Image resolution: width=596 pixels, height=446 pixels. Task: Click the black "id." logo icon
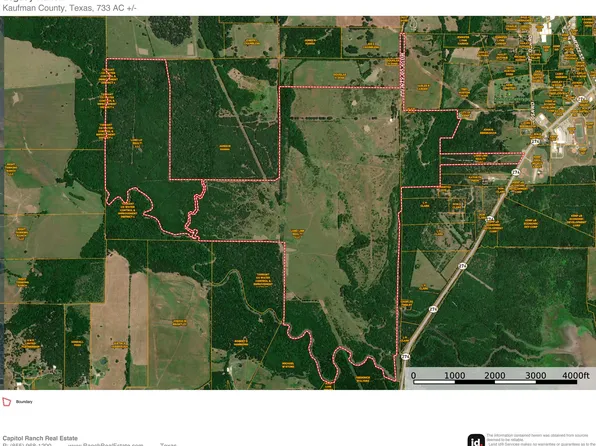(476, 440)
